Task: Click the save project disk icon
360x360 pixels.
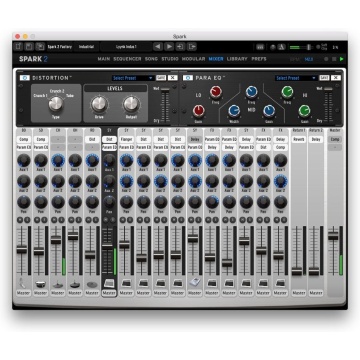Action: [x=29, y=47]
